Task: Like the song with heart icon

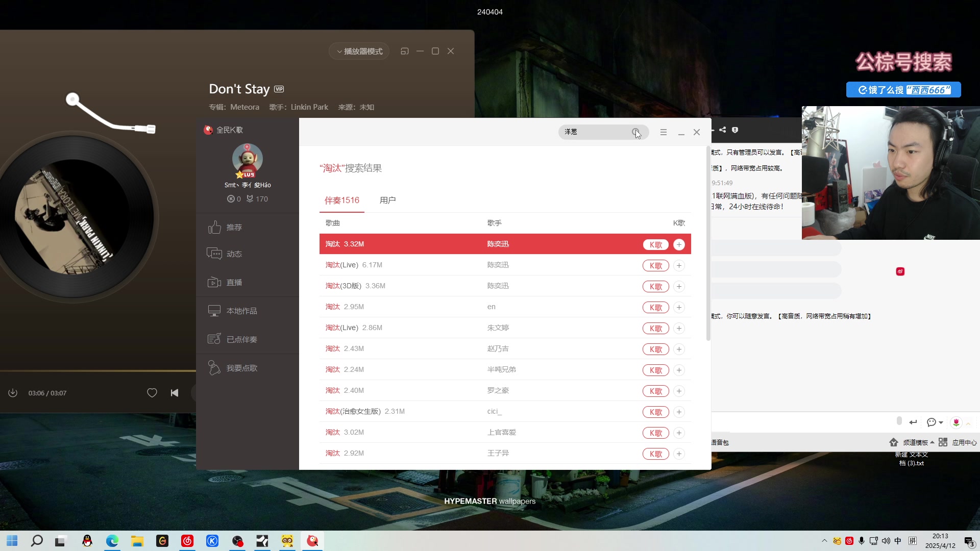Action: (152, 393)
